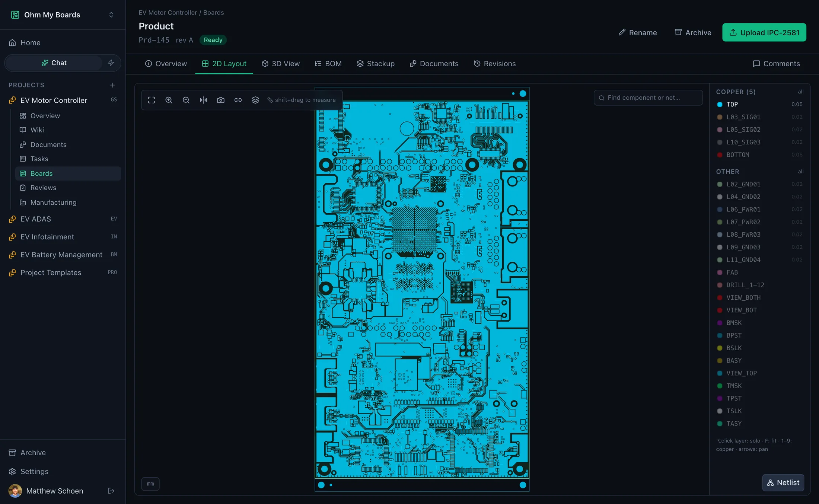Open the sidebar Archive item
This screenshot has width=819, height=504.
pos(63,453)
